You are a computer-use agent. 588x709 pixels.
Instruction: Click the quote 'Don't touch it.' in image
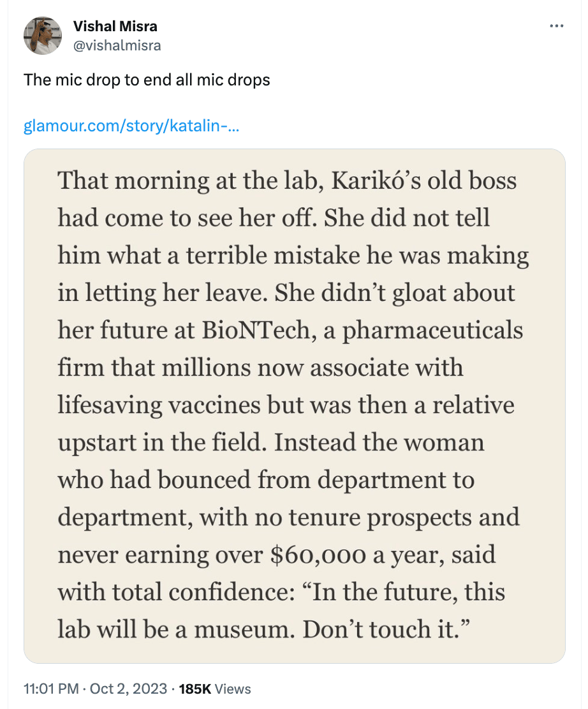click(x=386, y=629)
